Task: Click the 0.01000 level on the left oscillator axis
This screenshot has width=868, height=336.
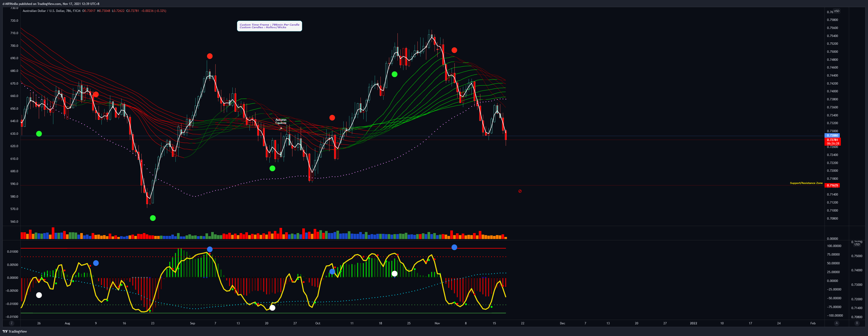Action: click(12, 252)
